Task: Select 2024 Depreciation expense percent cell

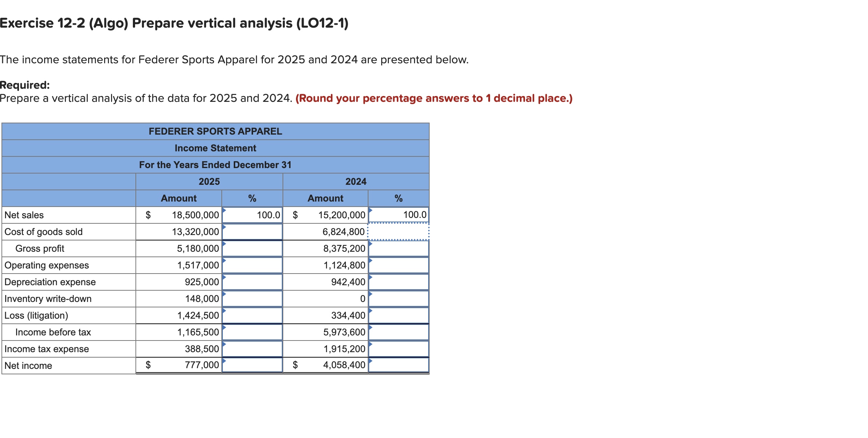Action: (x=399, y=282)
